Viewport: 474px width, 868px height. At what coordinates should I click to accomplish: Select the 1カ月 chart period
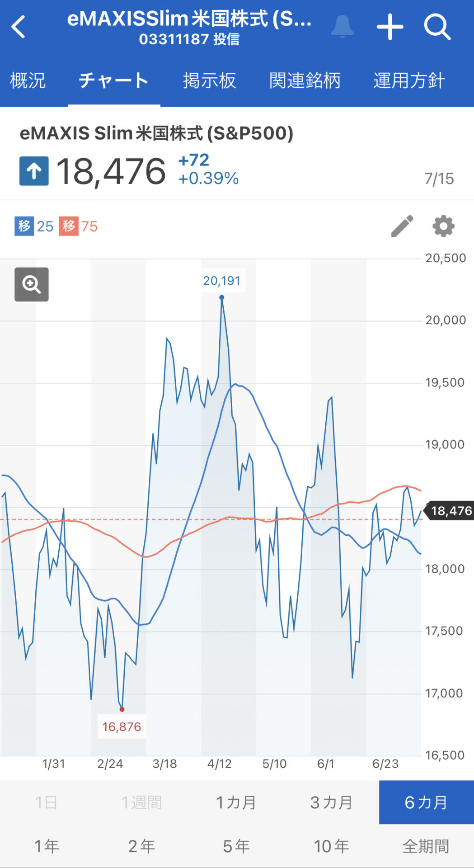[x=236, y=802]
